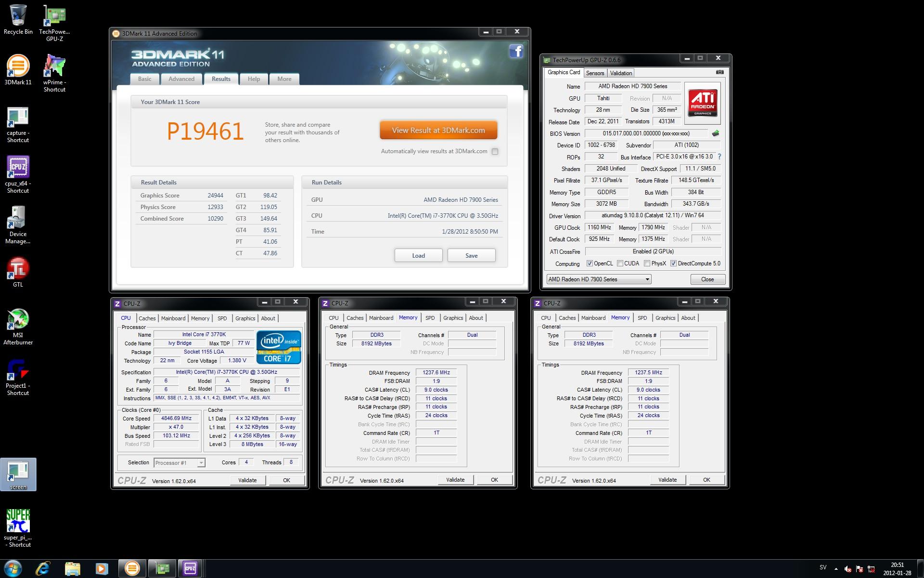Switch to the Basic tab in 3DMark
This screenshot has height=578, width=924.
(144, 79)
